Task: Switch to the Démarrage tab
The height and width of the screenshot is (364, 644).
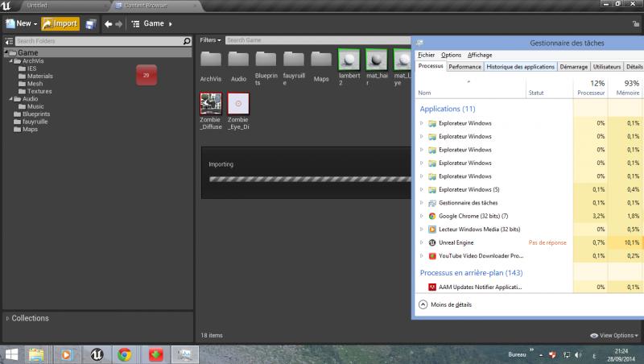Action: [574, 67]
